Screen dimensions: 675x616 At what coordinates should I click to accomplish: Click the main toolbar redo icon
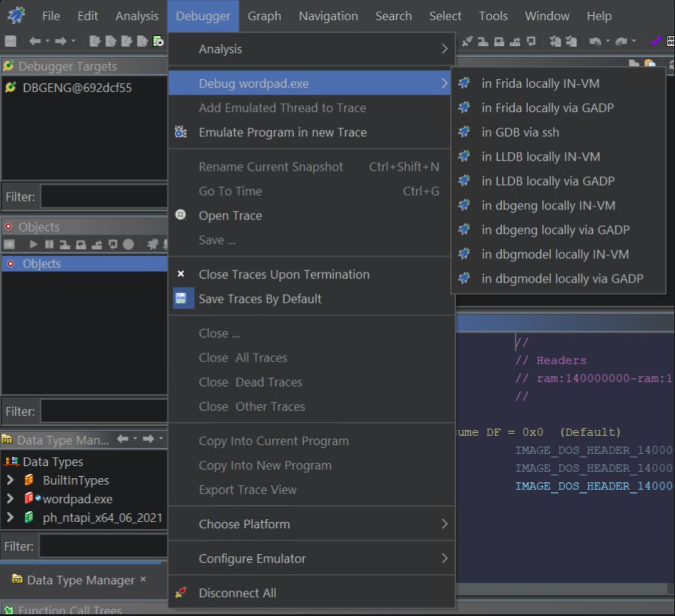click(621, 41)
